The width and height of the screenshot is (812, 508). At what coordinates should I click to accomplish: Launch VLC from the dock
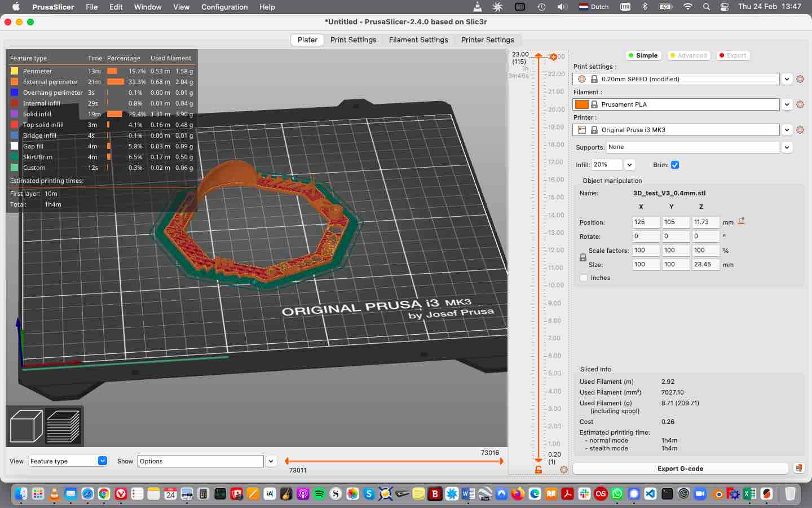pos(54,494)
